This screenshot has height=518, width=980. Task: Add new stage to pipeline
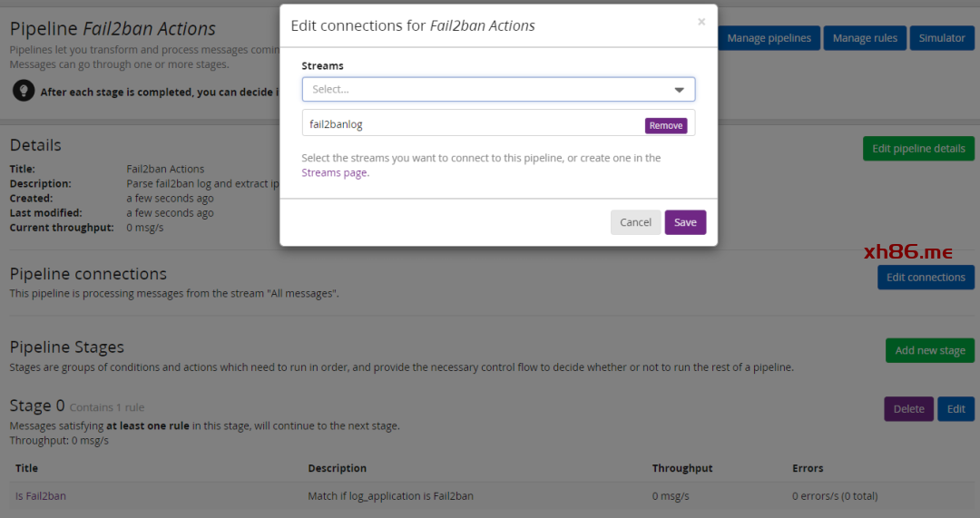929,350
